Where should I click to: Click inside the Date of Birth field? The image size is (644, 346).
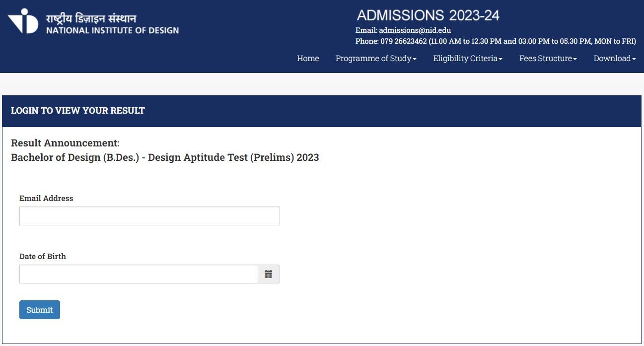tap(139, 274)
